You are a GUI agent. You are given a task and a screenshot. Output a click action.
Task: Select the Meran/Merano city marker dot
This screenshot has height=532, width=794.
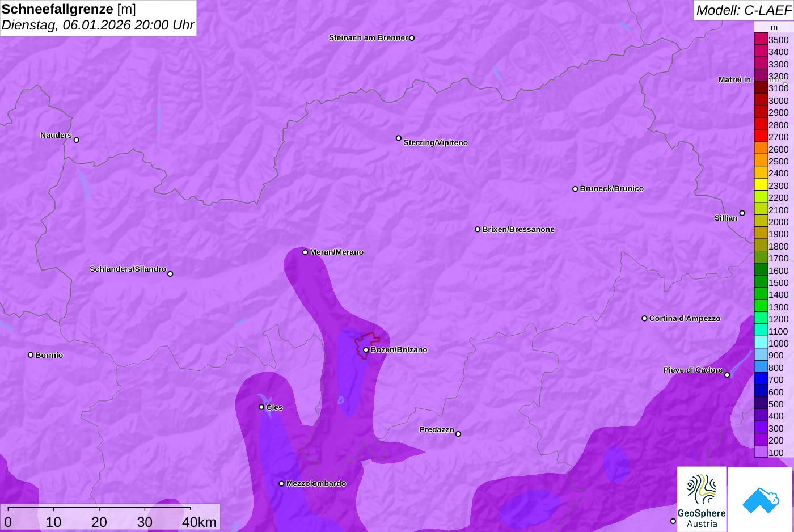(305, 252)
